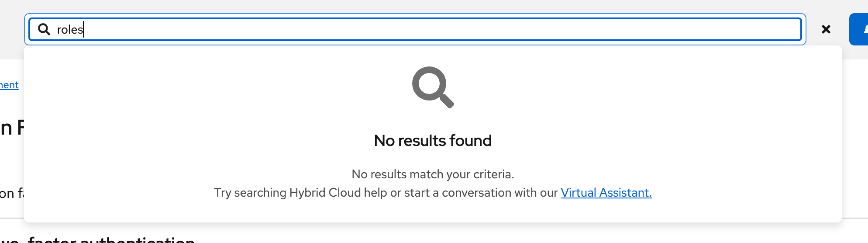Viewport: 868px width, 243px height.
Task: Open the Virtual Assistant link
Action: pos(606,193)
